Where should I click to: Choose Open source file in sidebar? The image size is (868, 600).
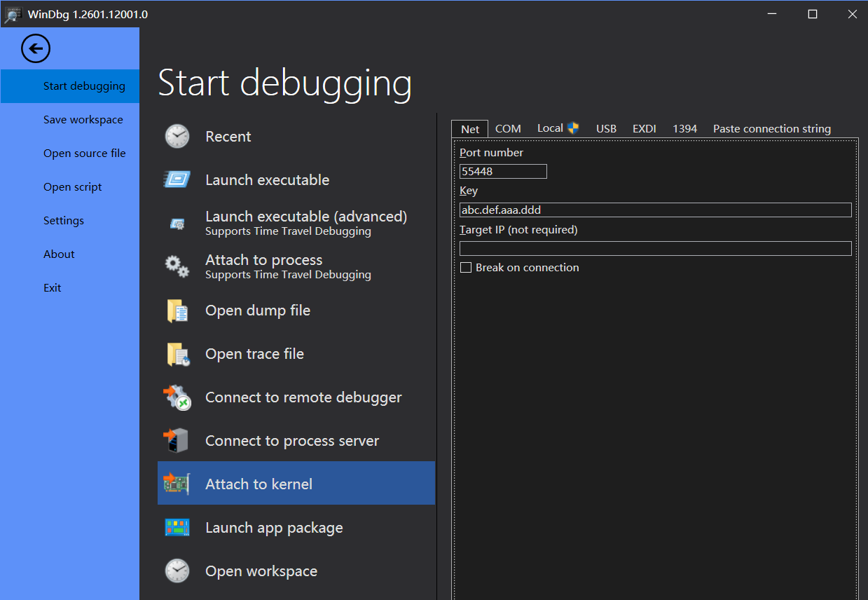70,154
